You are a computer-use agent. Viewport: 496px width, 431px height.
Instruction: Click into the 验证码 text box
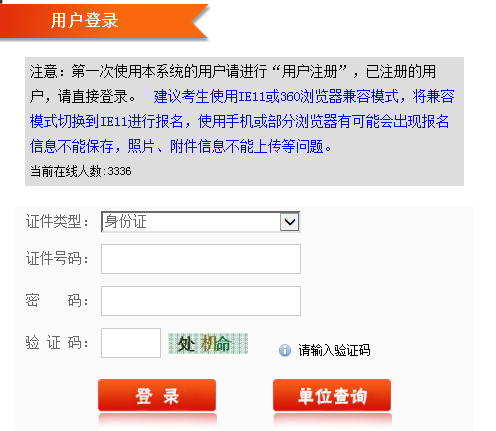point(131,343)
